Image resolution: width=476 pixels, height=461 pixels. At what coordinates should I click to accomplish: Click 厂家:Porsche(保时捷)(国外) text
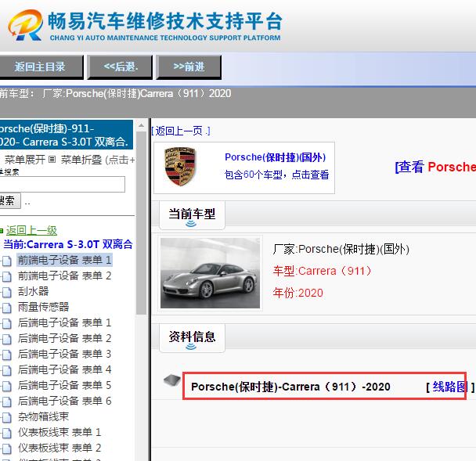pos(341,249)
